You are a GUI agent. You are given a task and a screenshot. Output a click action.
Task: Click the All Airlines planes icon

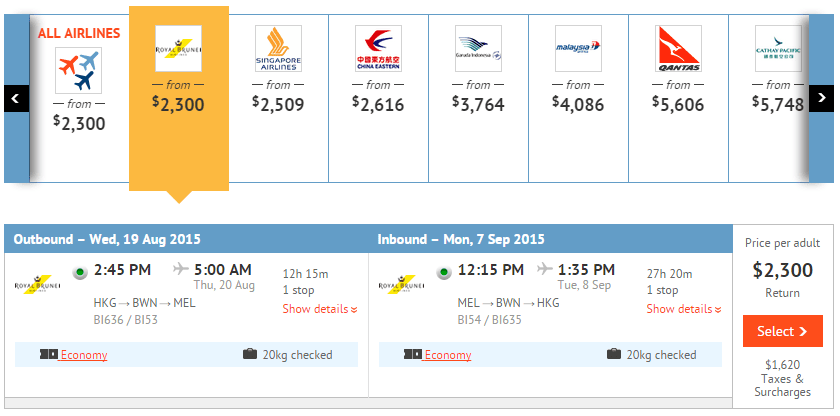point(79,70)
